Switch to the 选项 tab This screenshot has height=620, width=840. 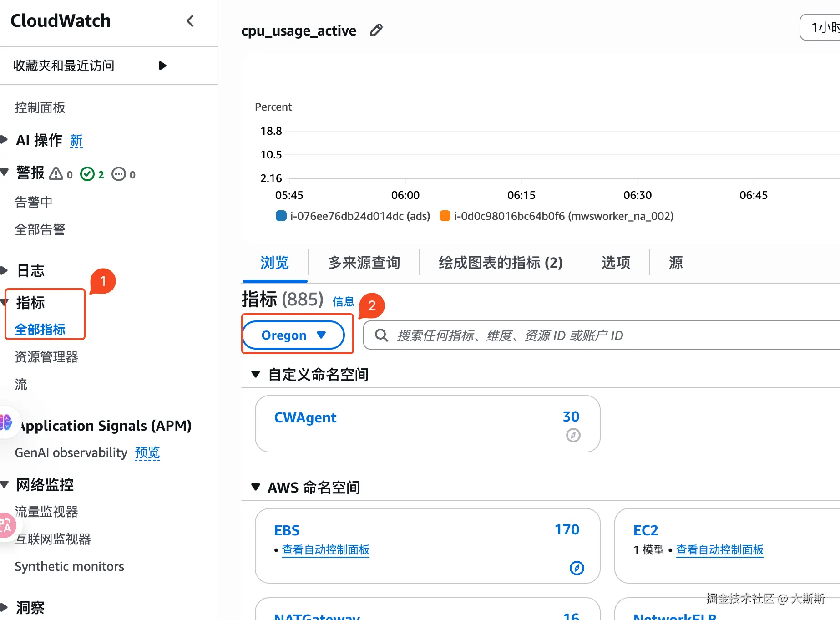click(x=616, y=263)
